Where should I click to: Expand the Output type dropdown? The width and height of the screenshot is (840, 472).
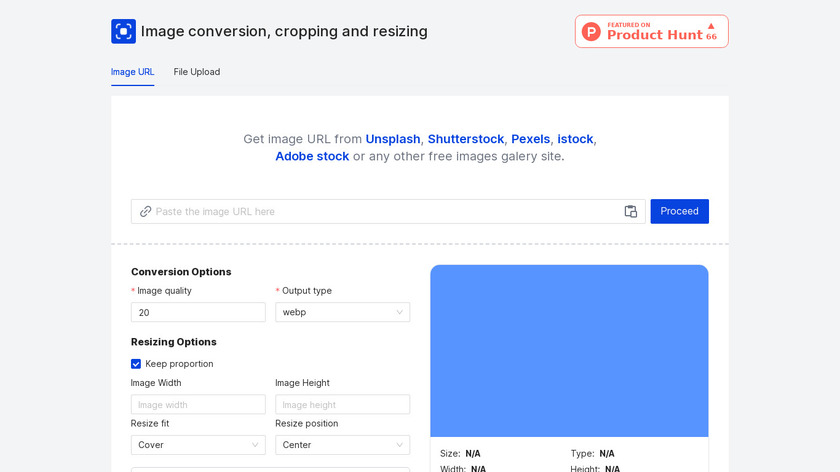point(342,312)
